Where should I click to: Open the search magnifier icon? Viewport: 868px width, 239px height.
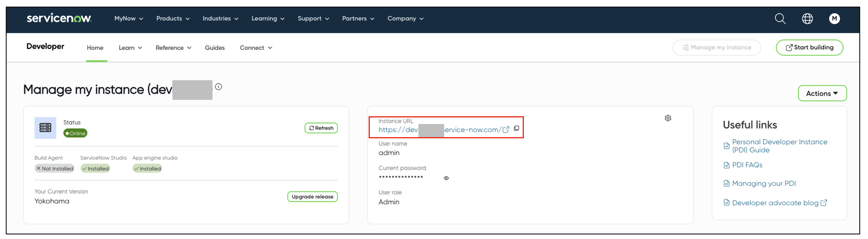tap(780, 18)
